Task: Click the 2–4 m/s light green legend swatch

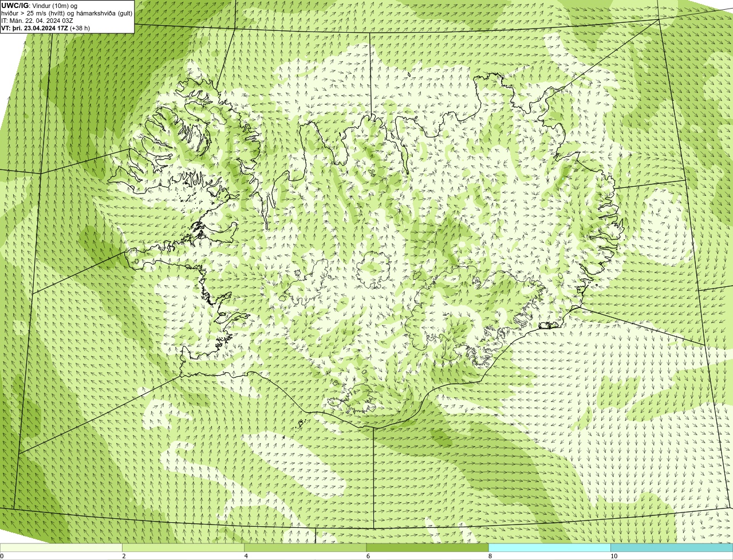Action: point(183,547)
